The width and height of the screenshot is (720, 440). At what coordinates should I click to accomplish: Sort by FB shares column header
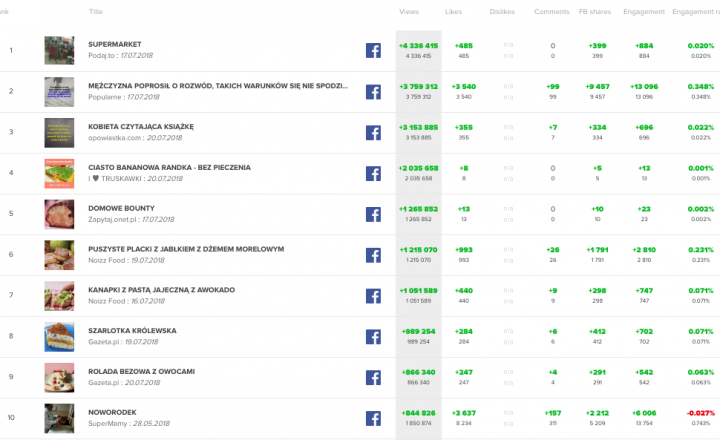coord(595,12)
